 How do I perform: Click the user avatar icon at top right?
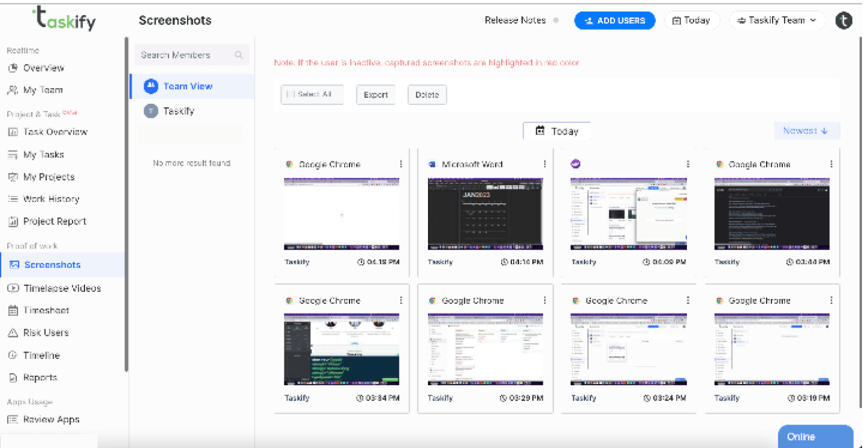tap(843, 21)
